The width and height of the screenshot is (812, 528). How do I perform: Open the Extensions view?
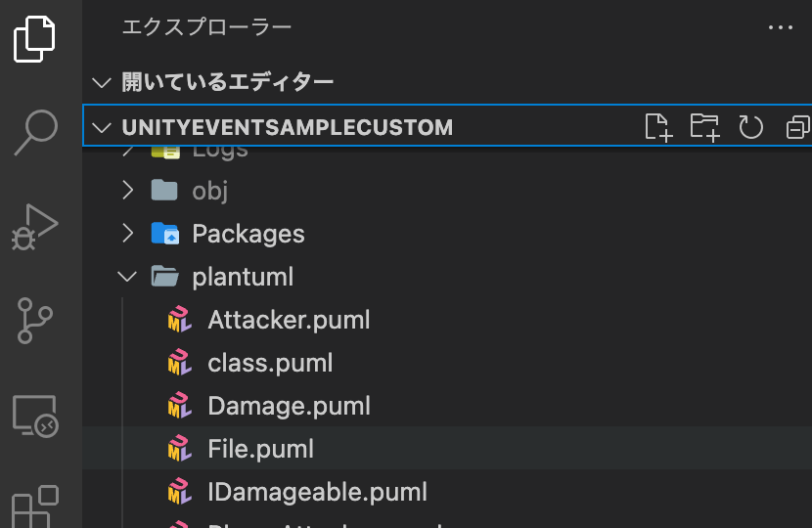34,506
